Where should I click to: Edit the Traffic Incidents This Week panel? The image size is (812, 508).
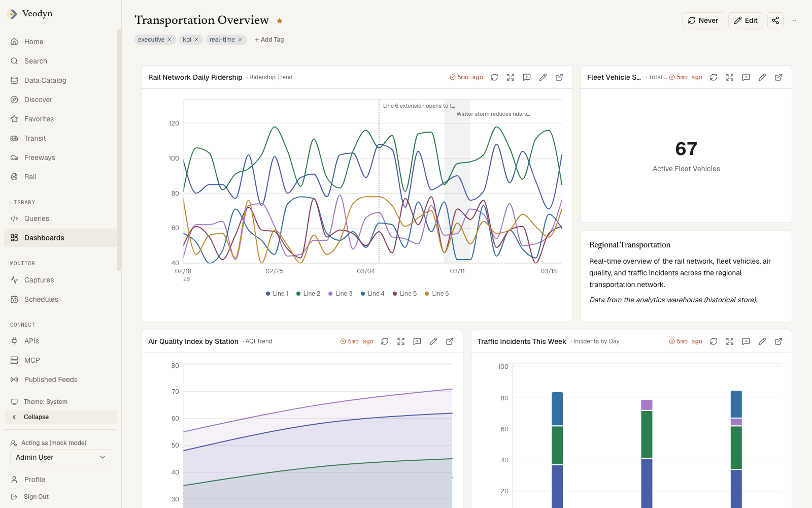(x=762, y=341)
